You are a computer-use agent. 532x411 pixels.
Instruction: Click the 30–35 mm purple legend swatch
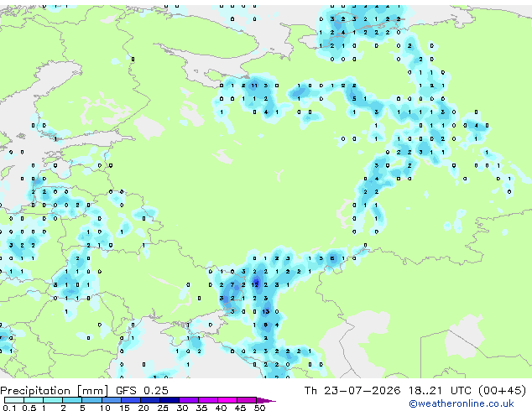tap(188, 400)
